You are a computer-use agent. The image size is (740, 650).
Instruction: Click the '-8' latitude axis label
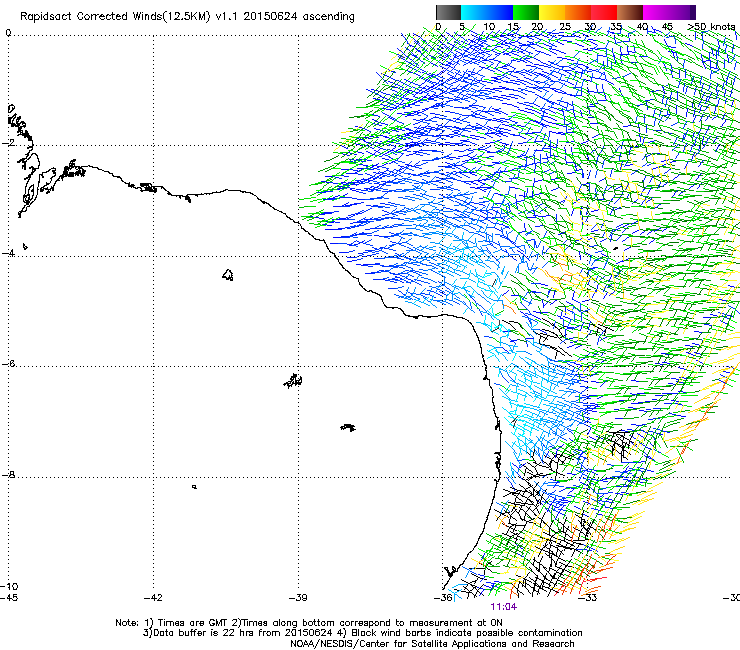[x=8, y=475]
